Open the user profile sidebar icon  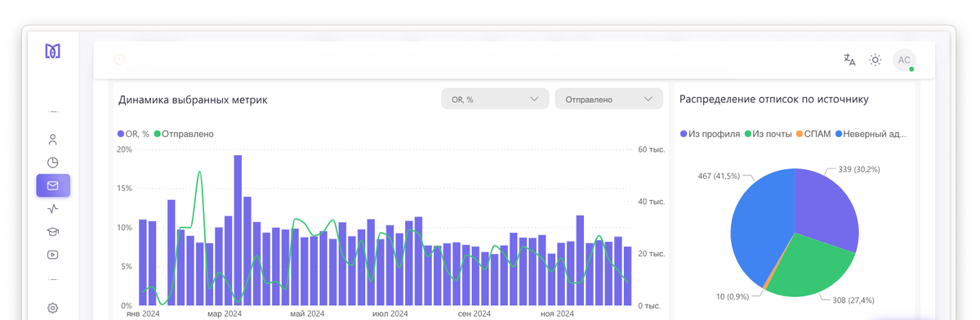click(x=53, y=140)
